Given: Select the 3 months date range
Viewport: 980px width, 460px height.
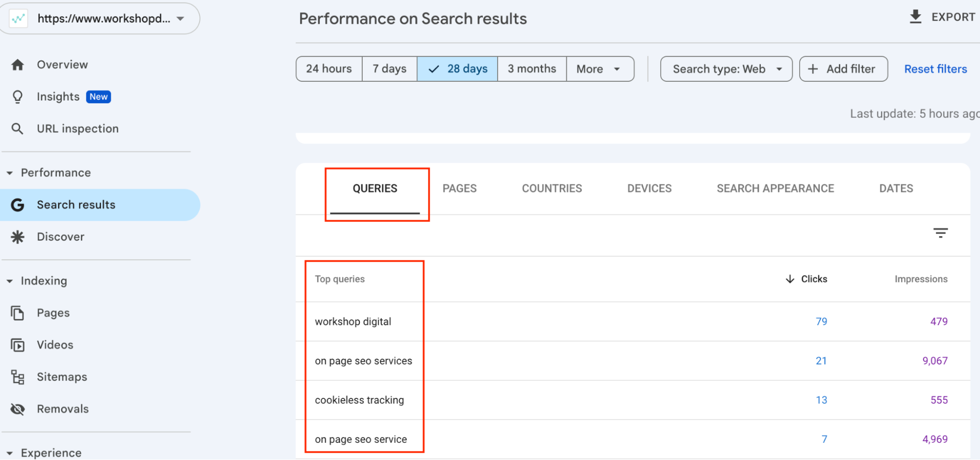Looking at the screenshot, I should 532,69.
